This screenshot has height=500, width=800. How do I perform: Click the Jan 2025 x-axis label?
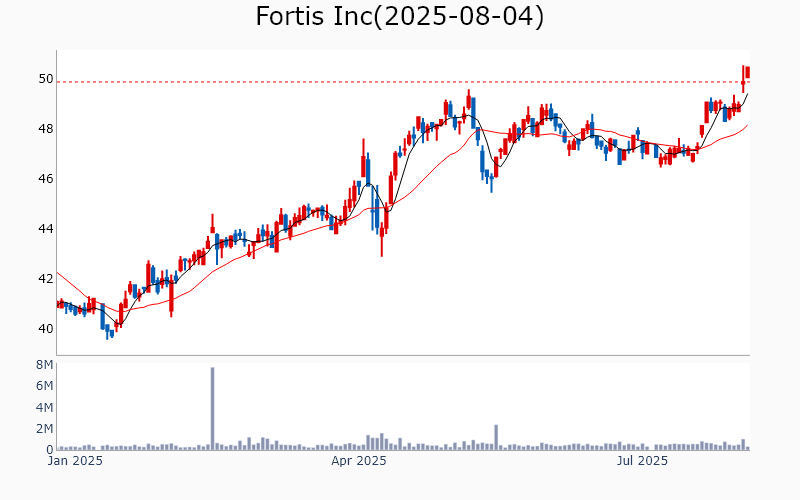[76, 461]
